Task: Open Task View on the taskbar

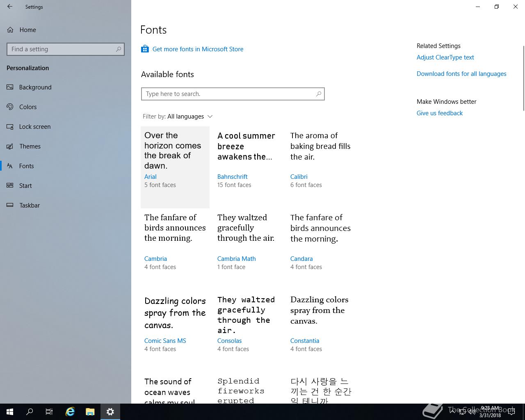Action: 49,412
